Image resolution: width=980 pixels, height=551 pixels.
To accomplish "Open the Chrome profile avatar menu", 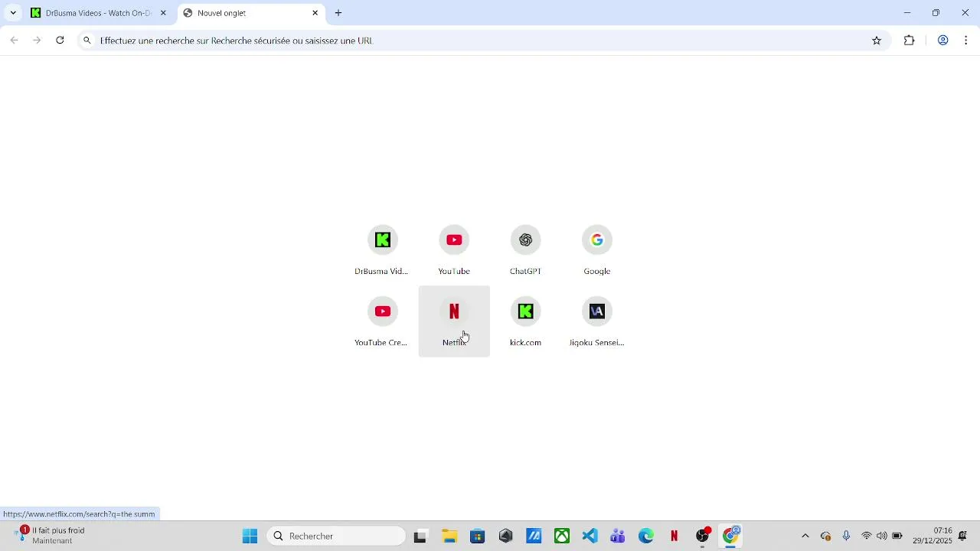I will click(x=943, y=41).
